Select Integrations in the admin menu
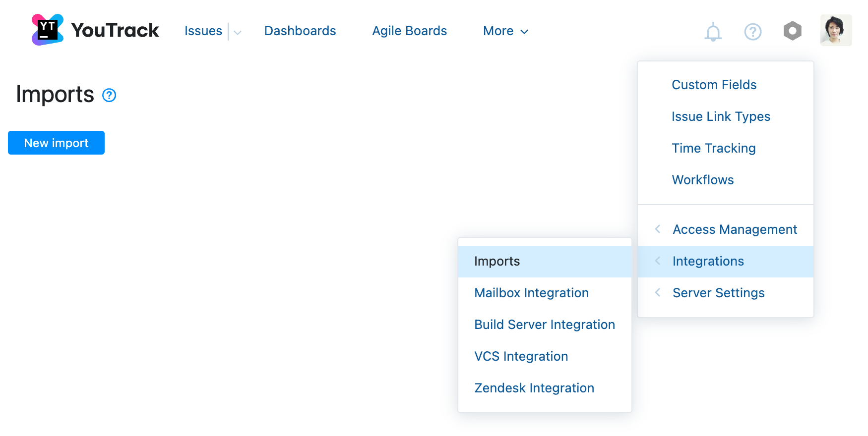 [x=708, y=261]
